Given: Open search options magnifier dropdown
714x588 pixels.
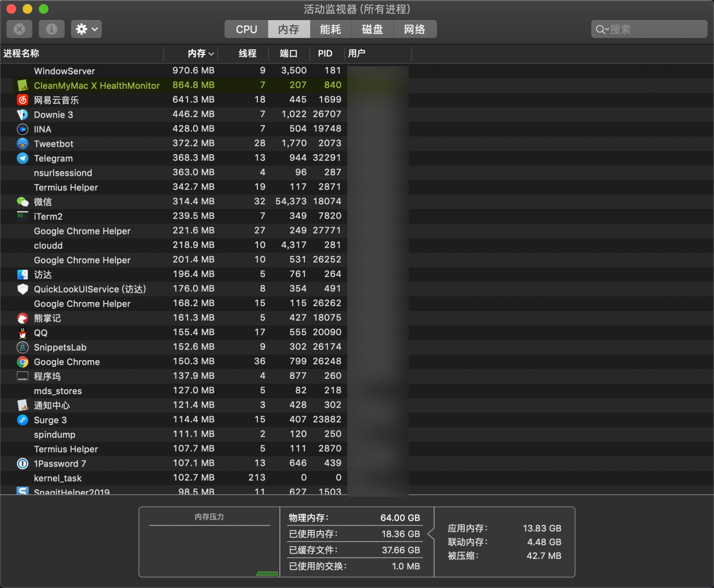Looking at the screenshot, I should [602, 30].
